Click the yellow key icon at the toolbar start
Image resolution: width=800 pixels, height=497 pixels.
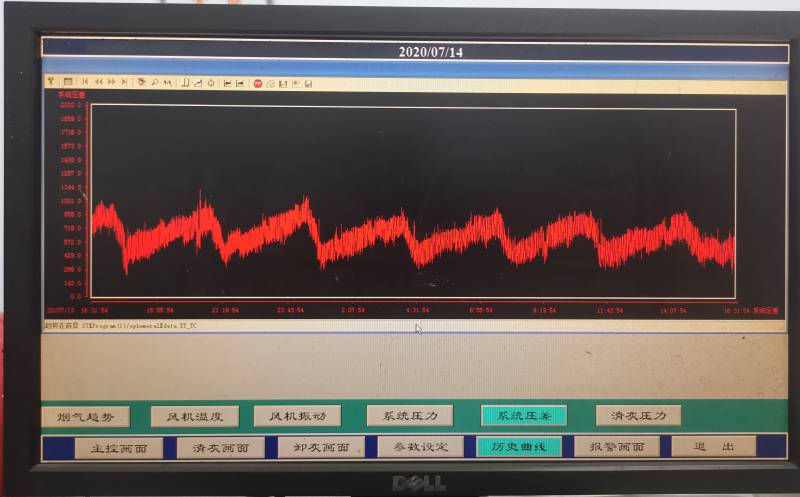[51, 82]
